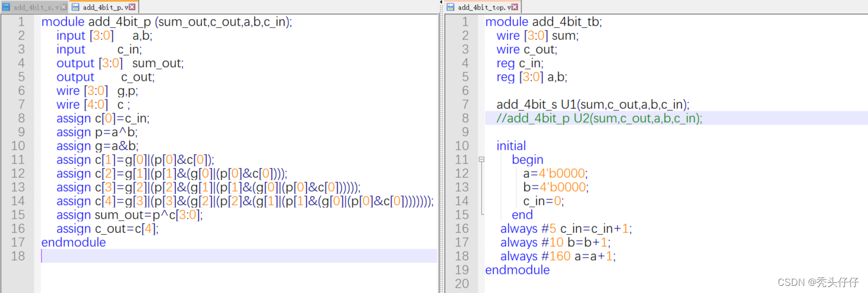The height and width of the screenshot is (293, 868).
Task: Click the 'wire [3:0] g,p;' line
Action: click(97, 90)
